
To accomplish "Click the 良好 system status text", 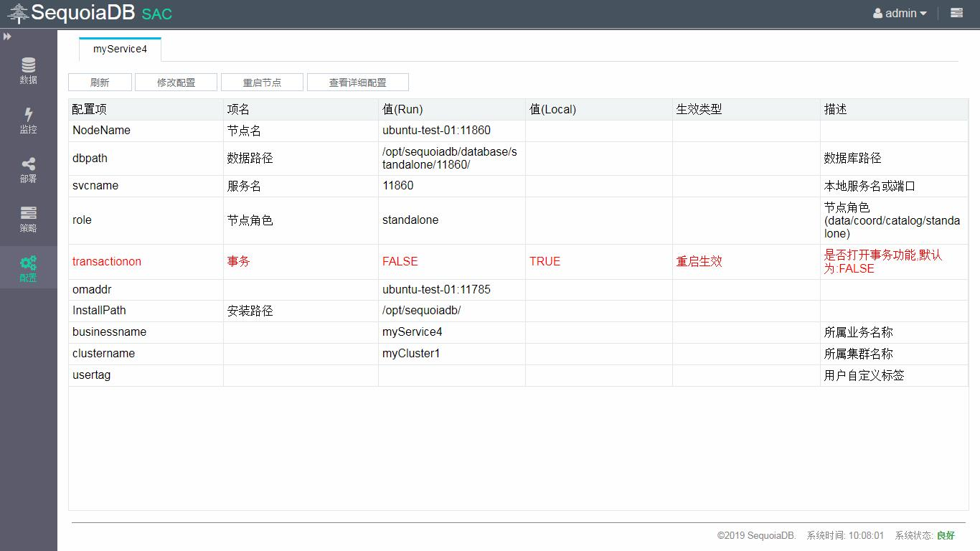I will 946,535.
